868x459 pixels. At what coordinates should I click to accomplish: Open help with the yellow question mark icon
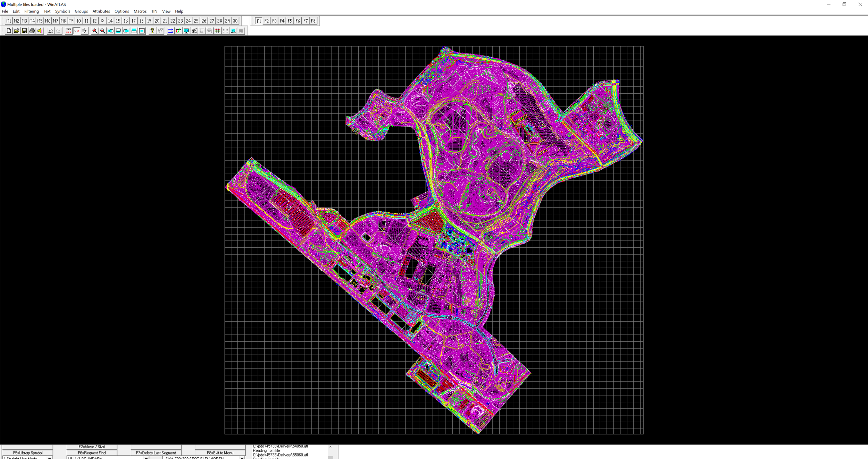coord(152,31)
